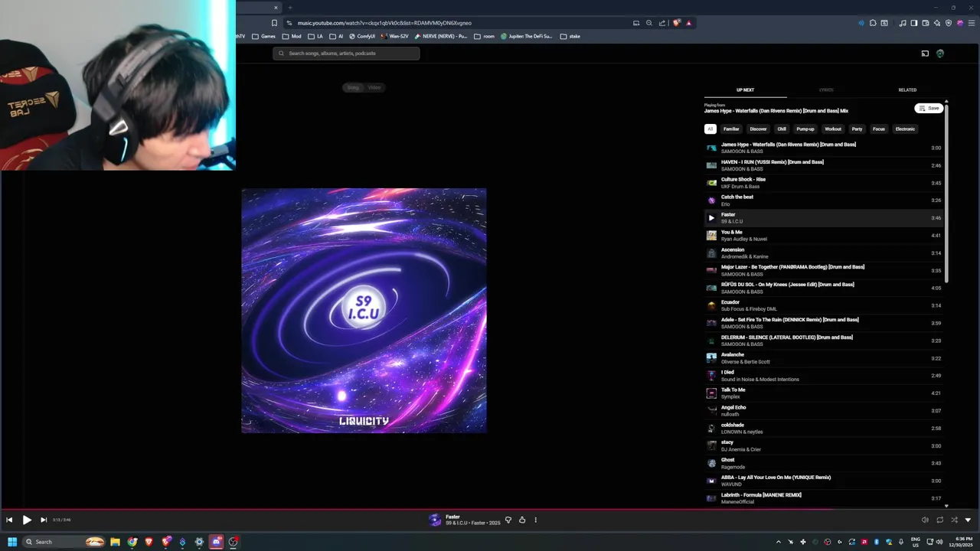
Task: Open the account avatar menu
Action: tap(940, 54)
